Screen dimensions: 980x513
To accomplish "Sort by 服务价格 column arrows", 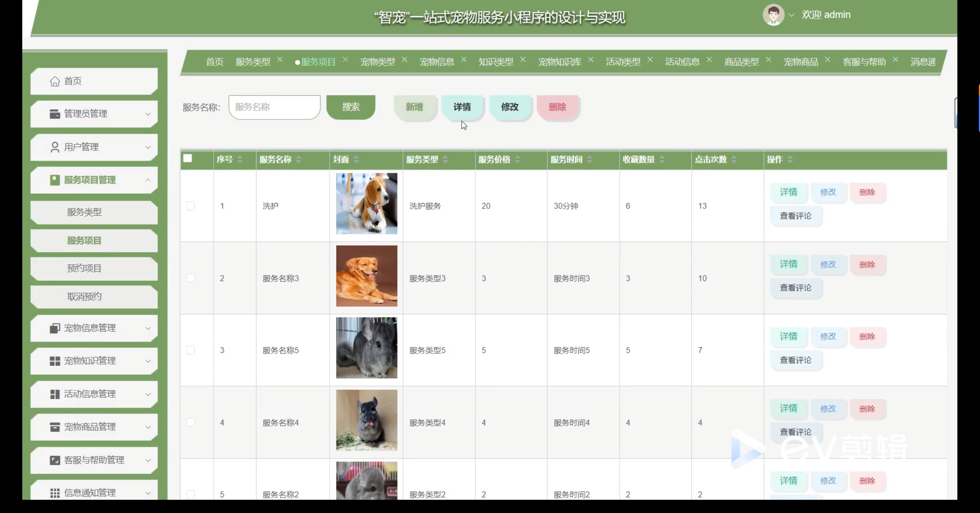I will [x=518, y=160].
